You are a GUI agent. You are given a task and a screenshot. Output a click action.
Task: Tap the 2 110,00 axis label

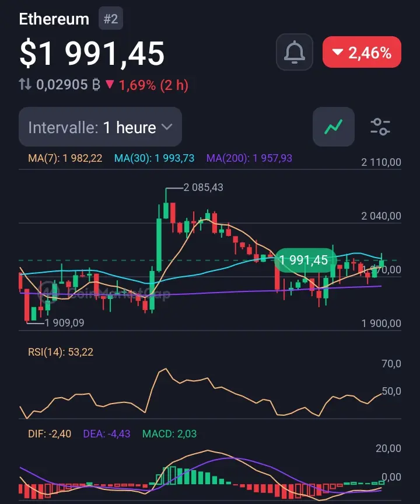381,162
